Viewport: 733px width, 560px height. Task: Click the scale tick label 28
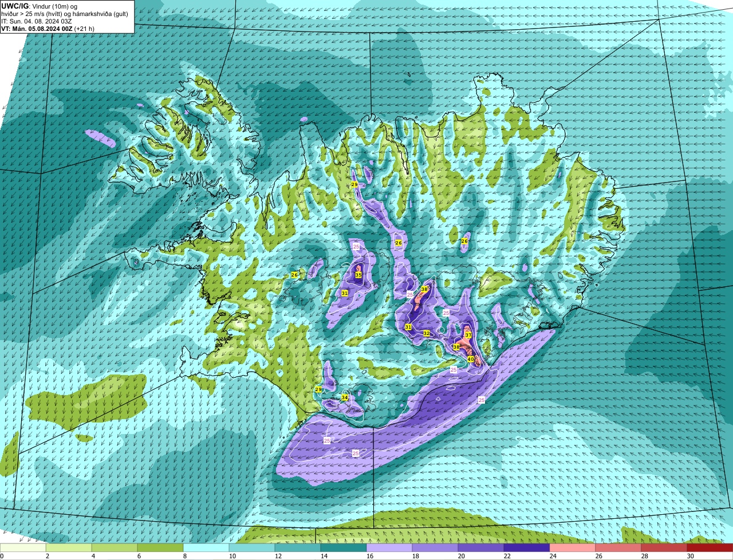[x=645, y=556]
